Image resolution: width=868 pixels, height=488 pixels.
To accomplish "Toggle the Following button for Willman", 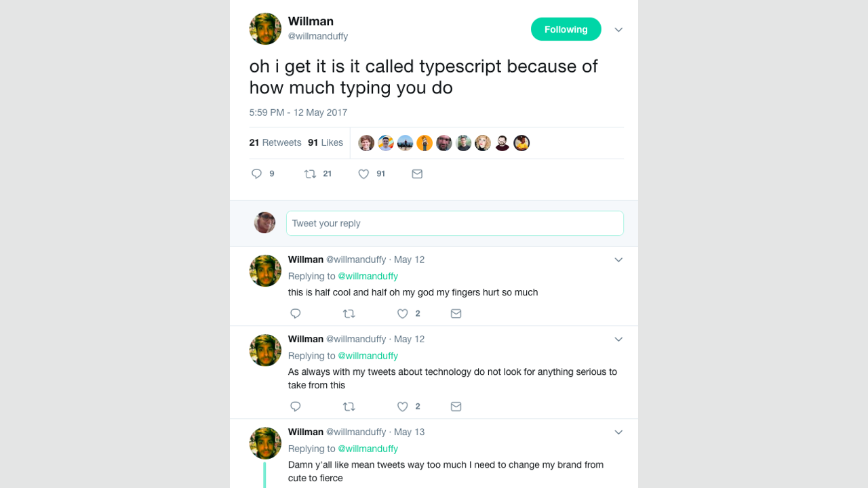I will point(566,29).
